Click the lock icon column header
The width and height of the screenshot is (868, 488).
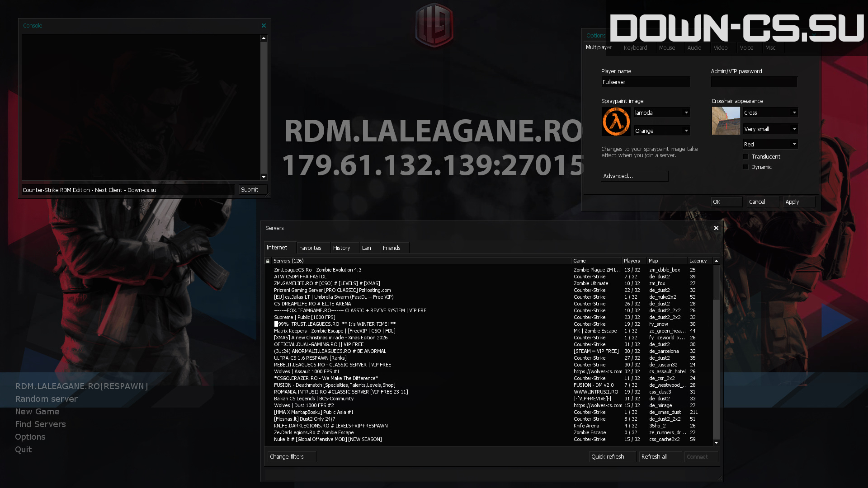pos(268,261)
